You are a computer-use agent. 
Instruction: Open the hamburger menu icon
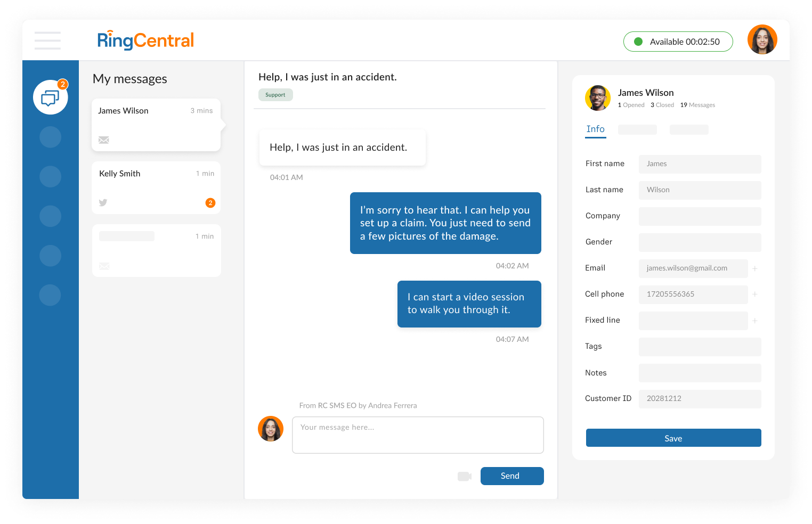click(x=47, y=40)
